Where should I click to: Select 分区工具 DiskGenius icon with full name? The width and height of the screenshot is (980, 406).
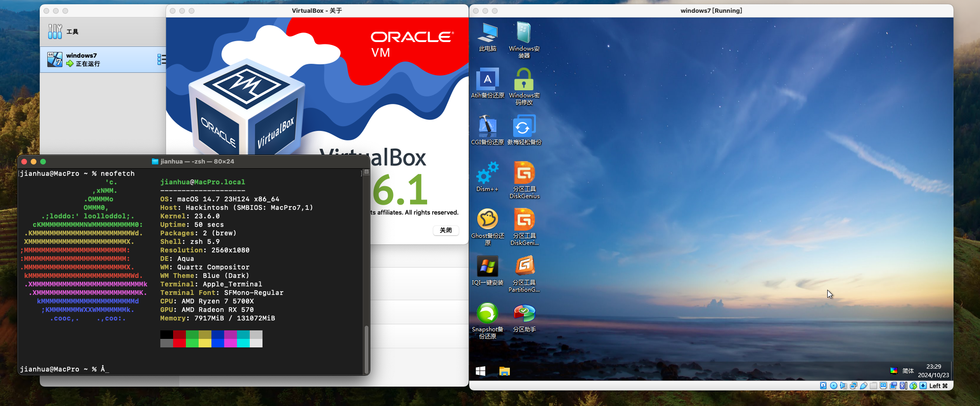pos(524,180)
